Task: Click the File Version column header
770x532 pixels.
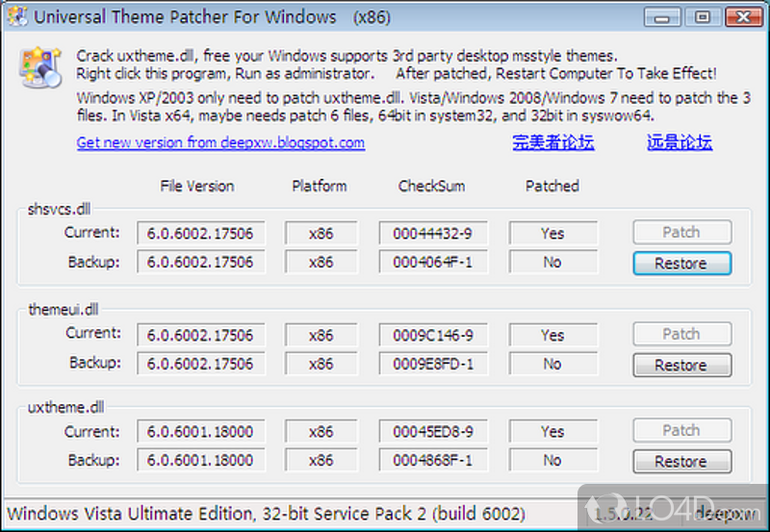Action: (x=197, y=186)
